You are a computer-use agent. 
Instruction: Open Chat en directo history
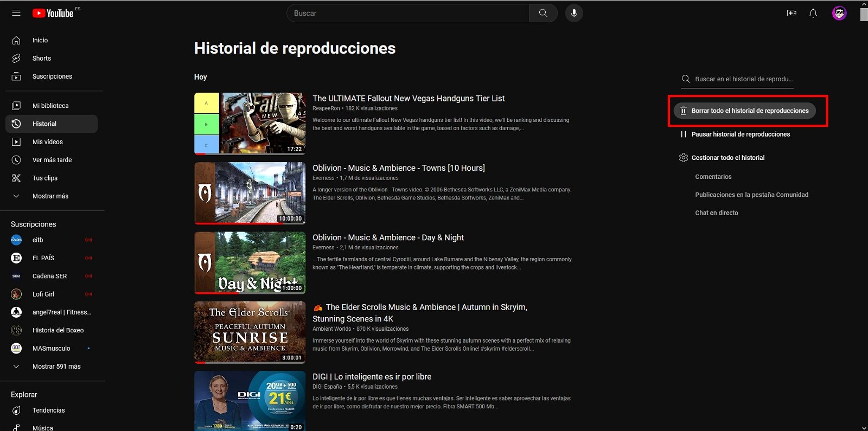point(717,213)
